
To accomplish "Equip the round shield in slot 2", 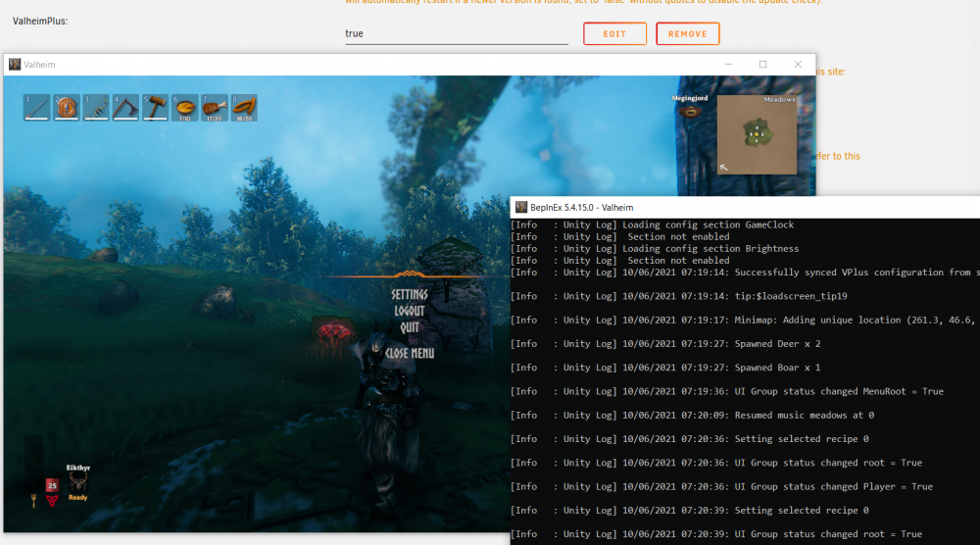I will click(67, 108).
